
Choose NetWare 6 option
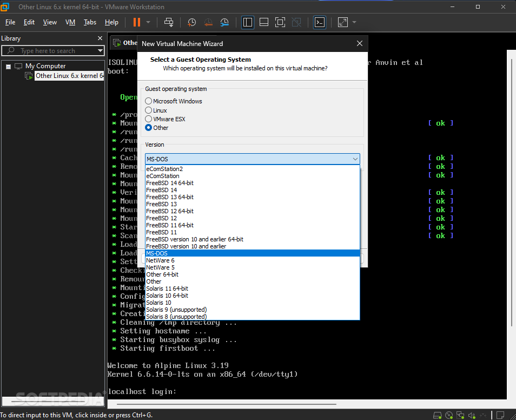(x=252, y=260)
